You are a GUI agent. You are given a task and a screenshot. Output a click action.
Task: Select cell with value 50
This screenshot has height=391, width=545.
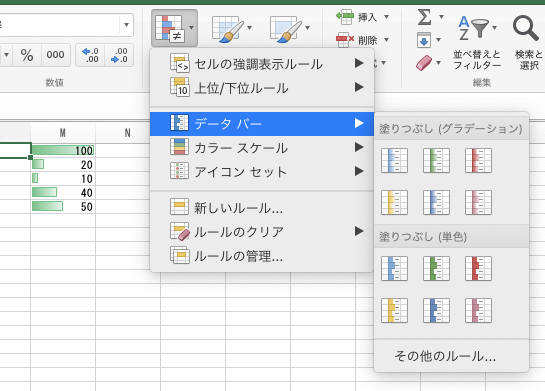tap(63, 206)
